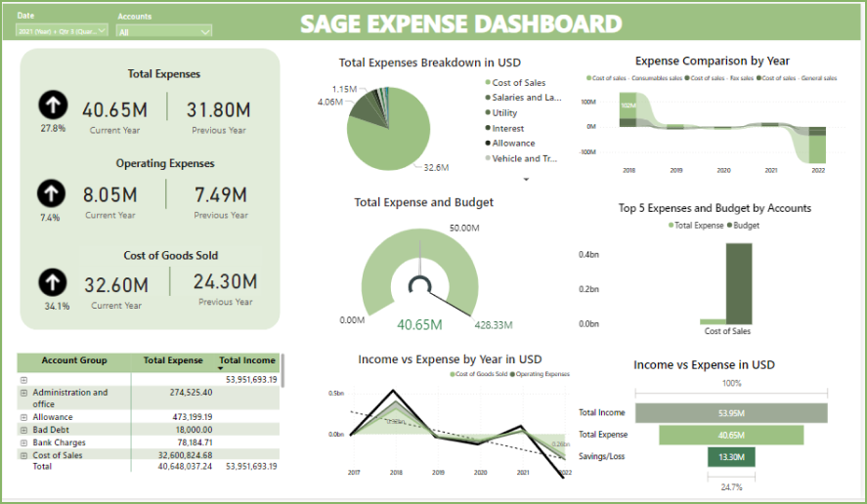The image size is (867, 504).
Task: Select Budget legend in Top 5 chart
Action: pos(743,226)
